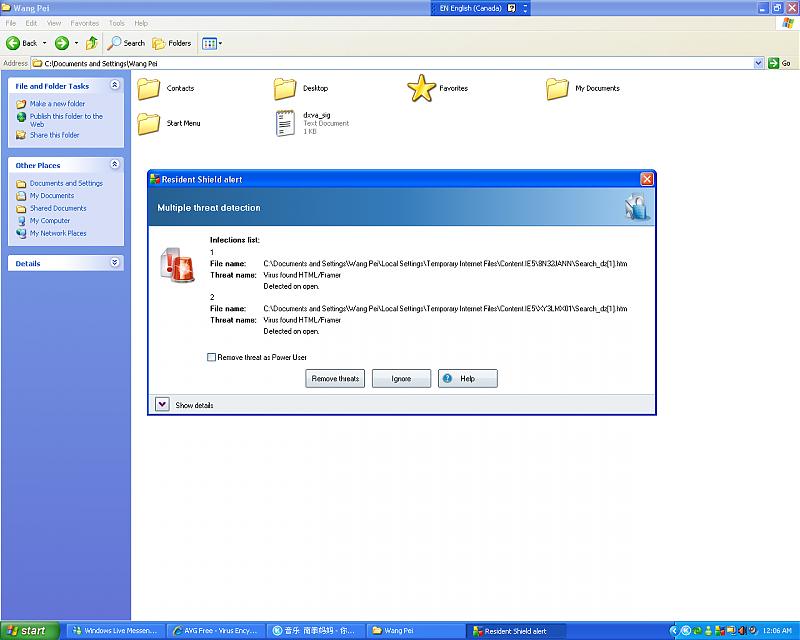Click the green Messenger person tray icon
This screenshot has width=800, height=640.
pos(708,631)
